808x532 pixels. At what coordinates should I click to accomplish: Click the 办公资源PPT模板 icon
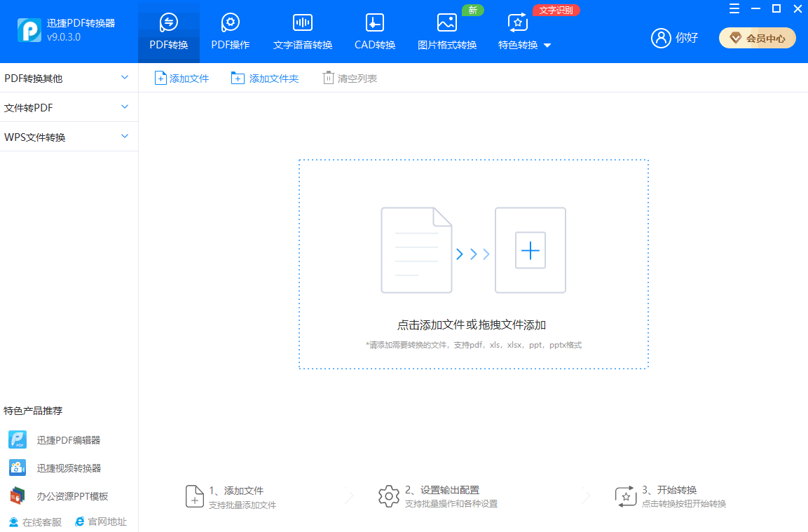point(18,496)
